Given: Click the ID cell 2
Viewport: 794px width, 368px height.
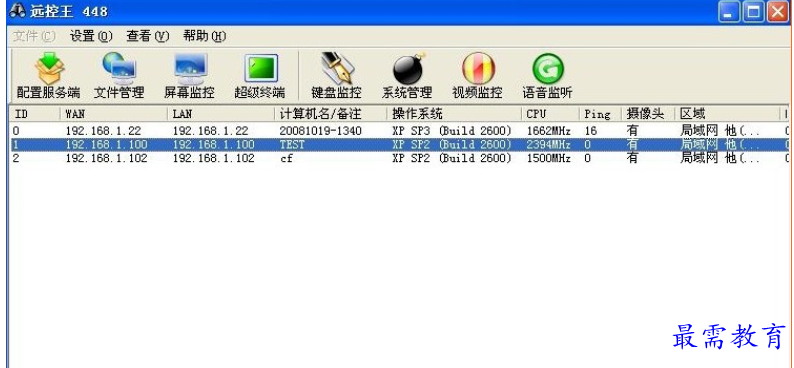Looking at the screenshot, I should coord(16,158).
